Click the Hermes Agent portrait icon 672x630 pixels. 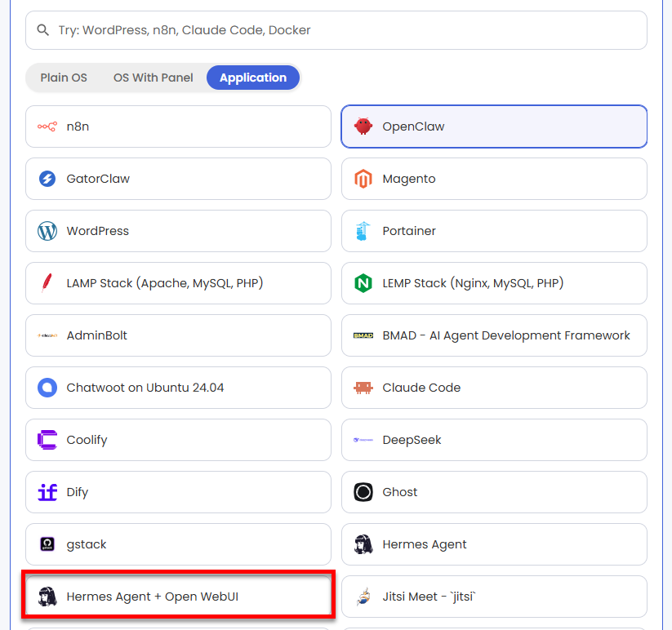tap(363, 544)
